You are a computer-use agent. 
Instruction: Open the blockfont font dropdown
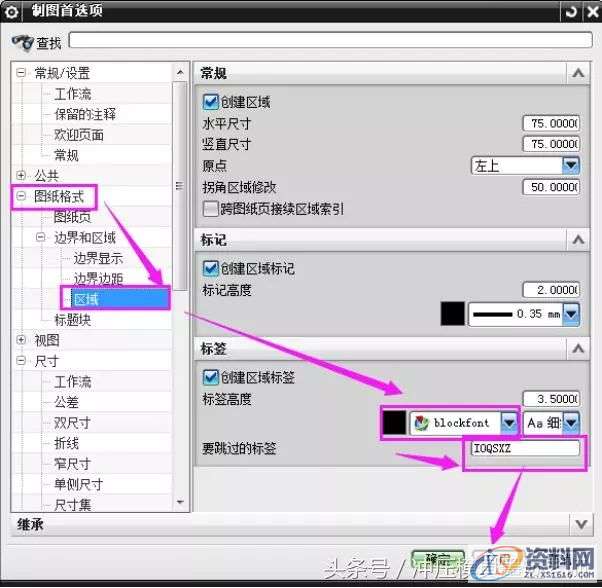coord(509,423)
